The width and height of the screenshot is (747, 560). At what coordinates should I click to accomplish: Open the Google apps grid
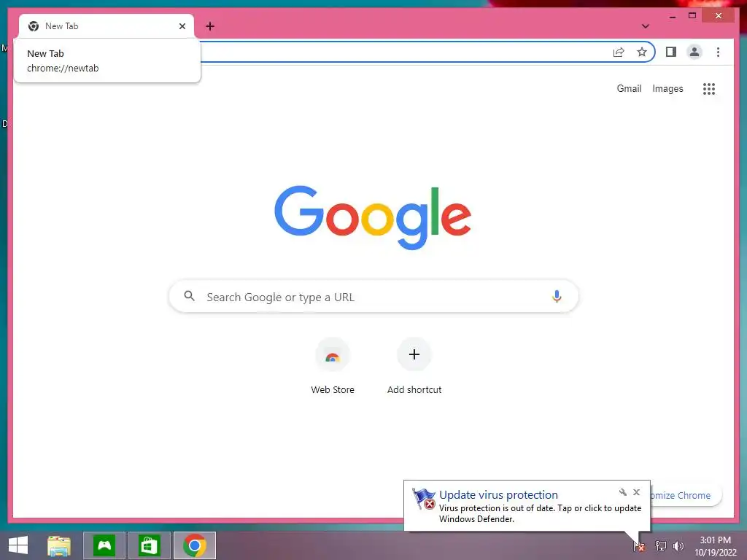point(709,88)
